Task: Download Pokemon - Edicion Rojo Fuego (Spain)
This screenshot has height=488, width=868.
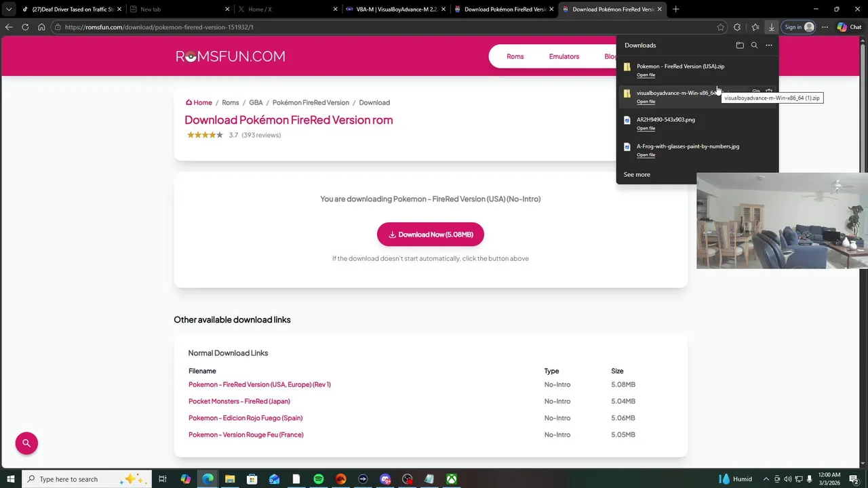Action: 245,418
